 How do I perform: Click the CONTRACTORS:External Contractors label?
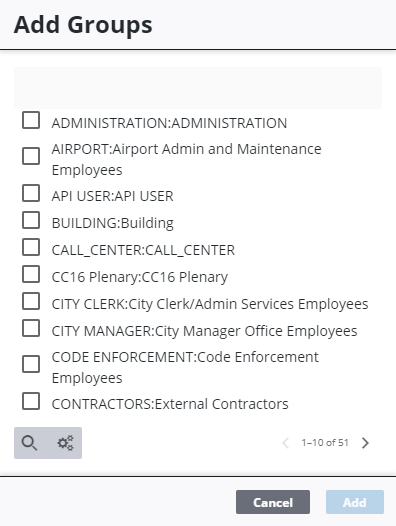click(x=170, y=404)
